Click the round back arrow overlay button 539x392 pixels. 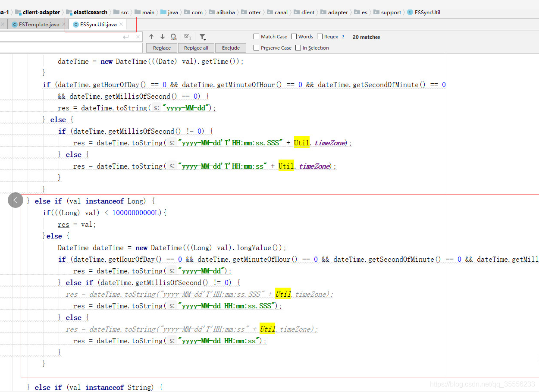[x=16, y=200]
